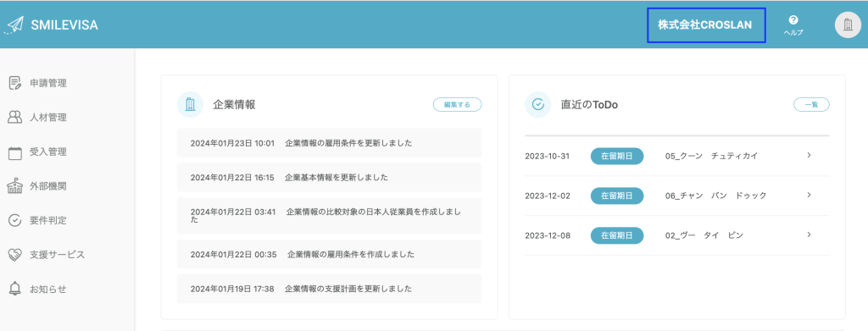
Task: Click the timestamp 2024年01月19日 17:38
Action: click(x=232, y=289)
